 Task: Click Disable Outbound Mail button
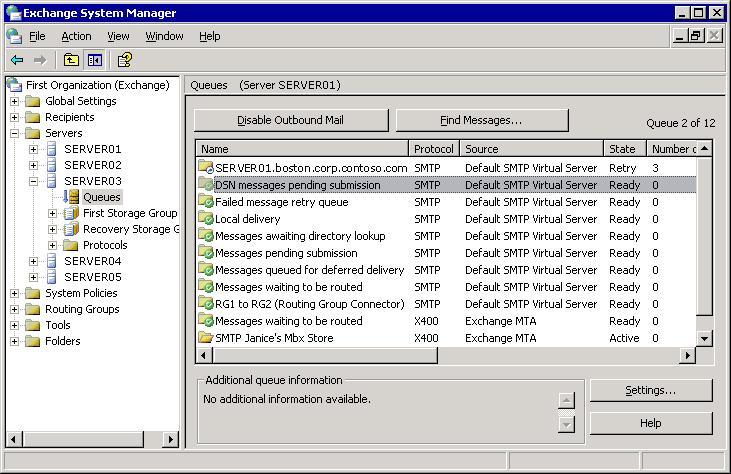pos(291,120)
